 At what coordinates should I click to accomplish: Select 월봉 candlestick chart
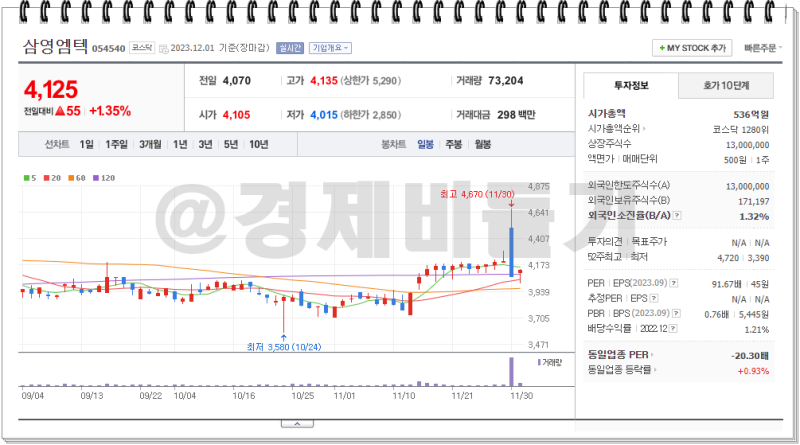click(483, 145)
